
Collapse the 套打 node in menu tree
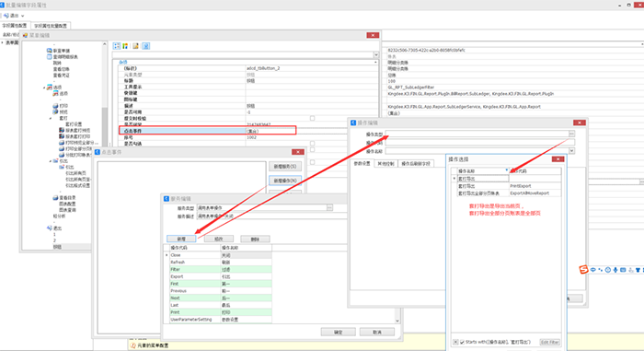[51, 118]
